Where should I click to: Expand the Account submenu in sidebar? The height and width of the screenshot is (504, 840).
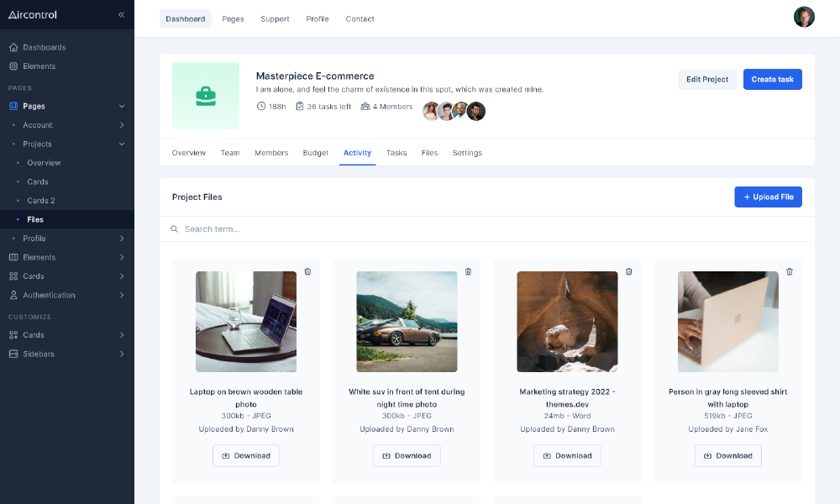(x=67, y=125)
